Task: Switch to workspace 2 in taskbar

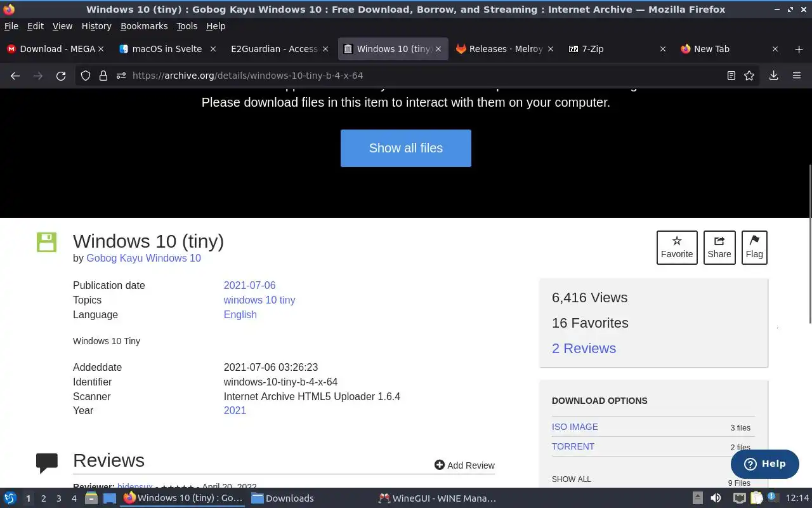Action: point(43,498)
